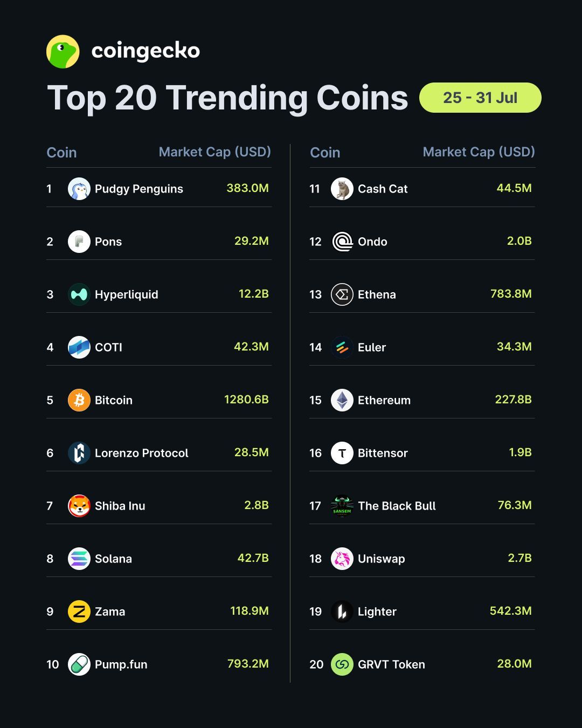Click the right Coin column header
This screenshot has height=728, width=582.
[325, 153]
